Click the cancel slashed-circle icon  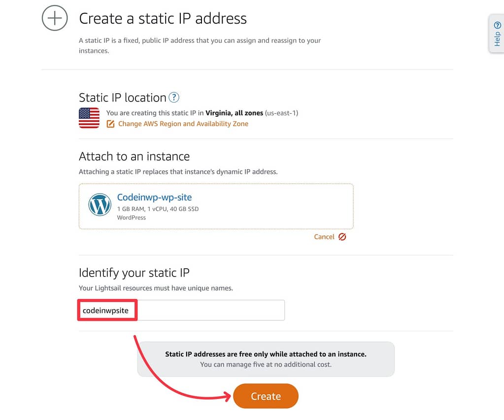[x=342, y=237]
